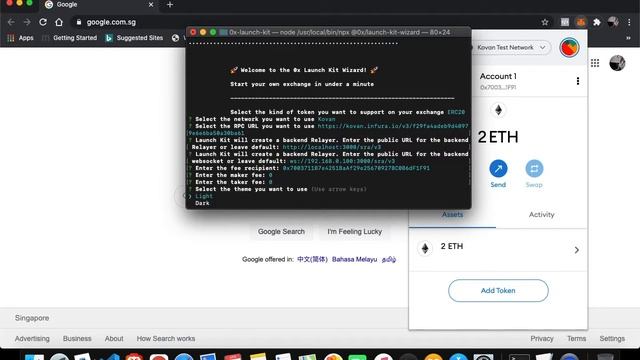Switch to the Assets tab
640x360 pixels.
(x=452, y=215)
